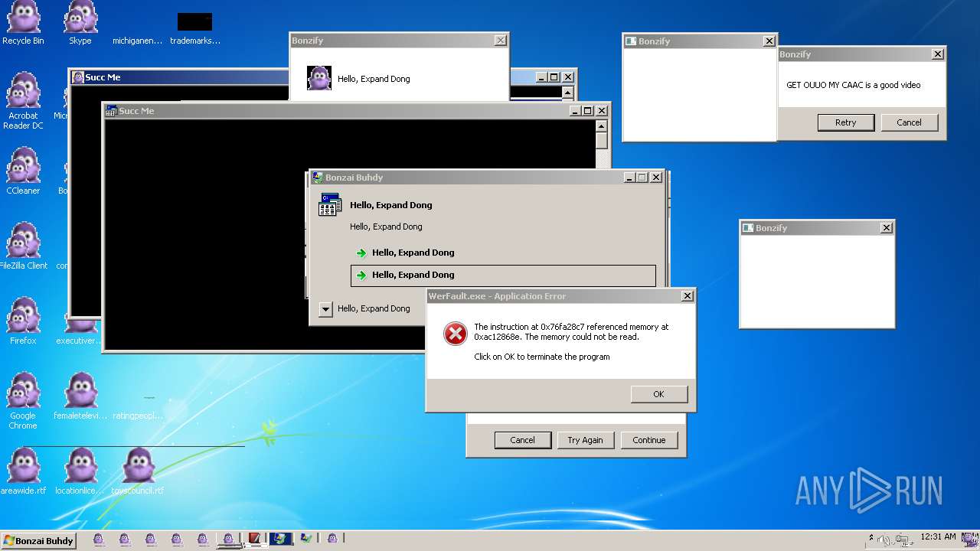Click the program icon inside Bonzai Buhdy dialog
Image resolution: width=980 pixels, height=551 pixels.
(x=330, y=204)
